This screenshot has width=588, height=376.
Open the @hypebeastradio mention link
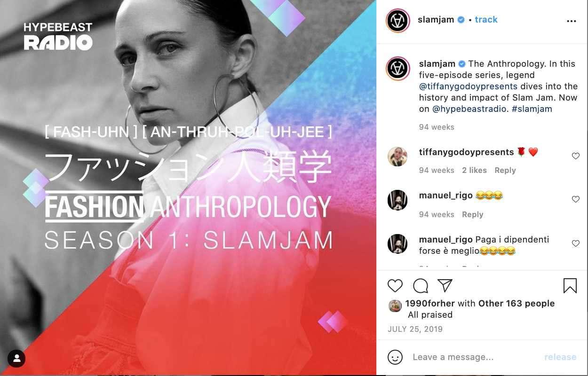coord(469,109)
